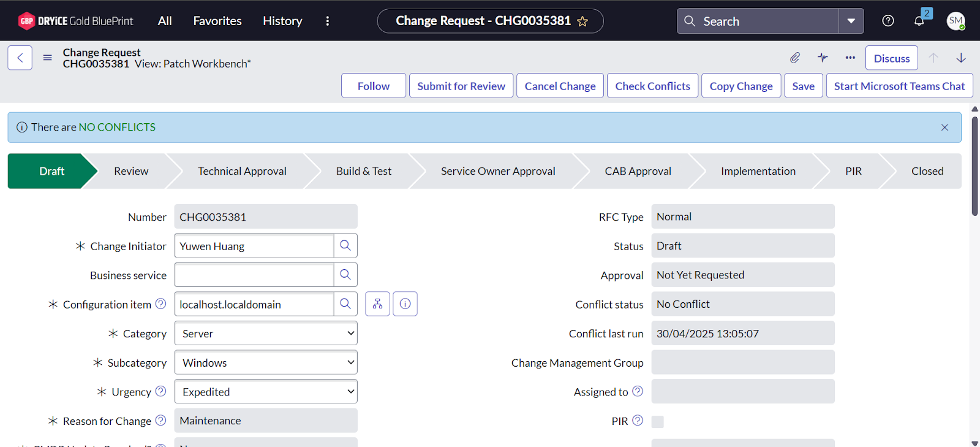Show the CI dependency map icon
The image size is (980, 447).
pos(377,304)
